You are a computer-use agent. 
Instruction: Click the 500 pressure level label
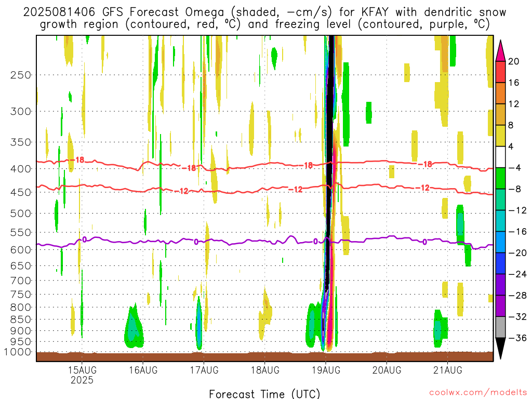pos(21,214)
